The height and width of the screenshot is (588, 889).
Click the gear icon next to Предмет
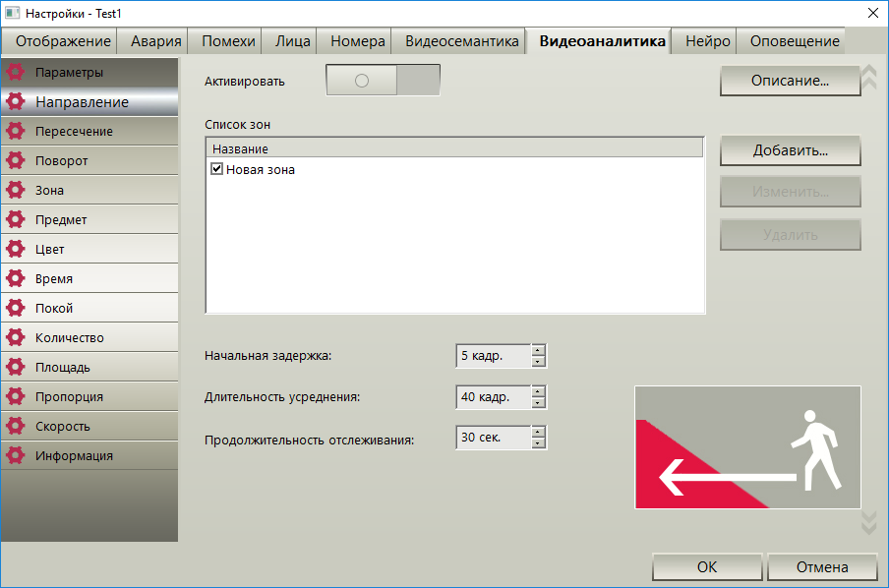pos(16,219)
